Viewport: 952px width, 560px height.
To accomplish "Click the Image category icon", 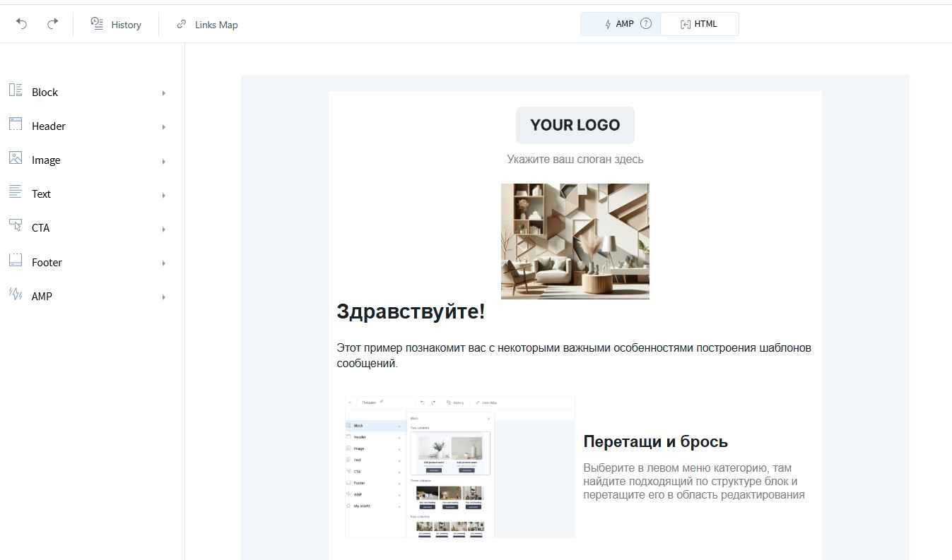I will [16, 158].
